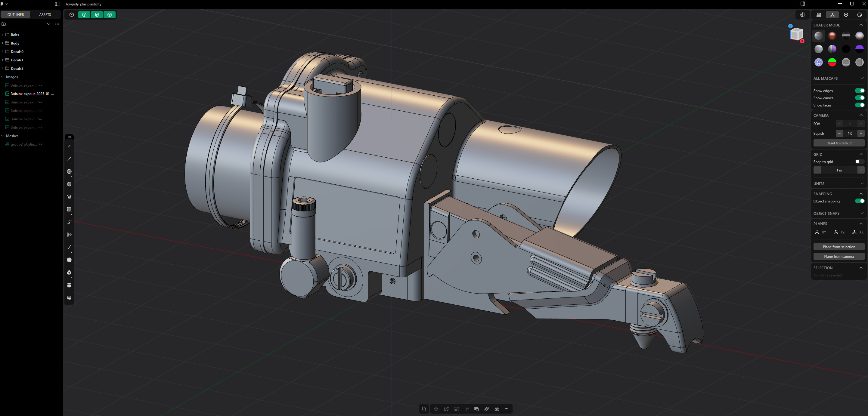Image resolution: width=868 pixels, height=416 pixels.
Task: Switch to the OUTLINER tab
Action: tap(16, 14)
